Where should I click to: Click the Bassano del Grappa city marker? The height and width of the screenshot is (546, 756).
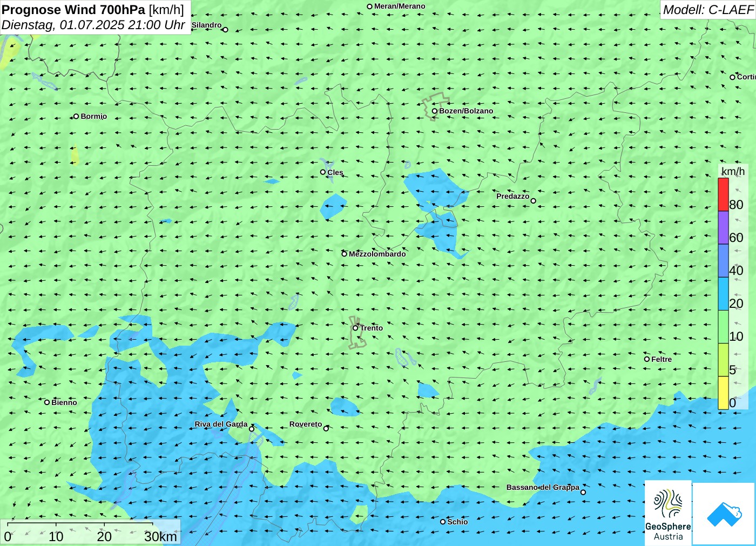tap(583, 492)
